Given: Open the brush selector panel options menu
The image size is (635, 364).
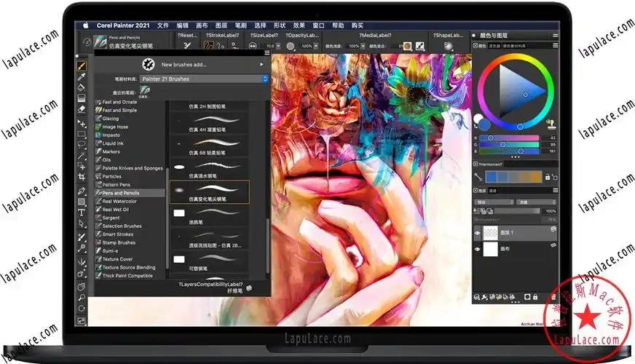Looking at the screenshot, I should (x=267, y=53).
